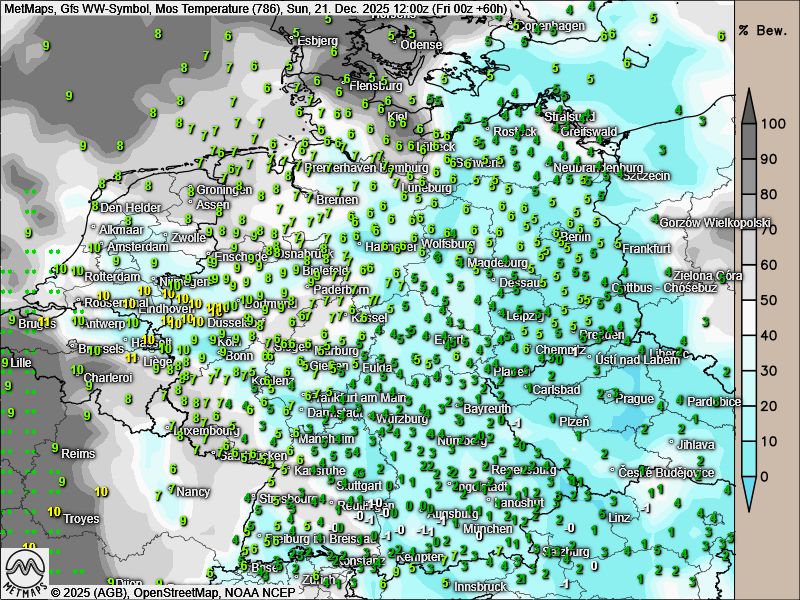Select the Linz city marker dot

pyautogui.click(x=604, y=517)
